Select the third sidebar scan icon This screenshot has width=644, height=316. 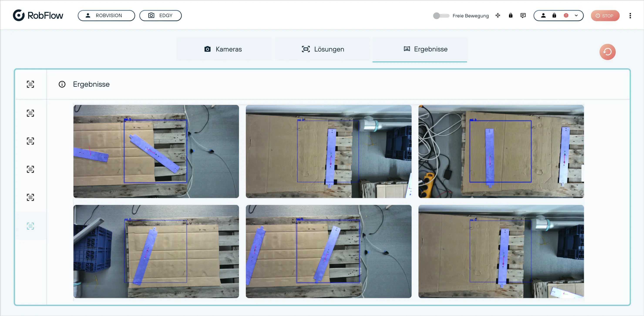[x=30, y=141]
